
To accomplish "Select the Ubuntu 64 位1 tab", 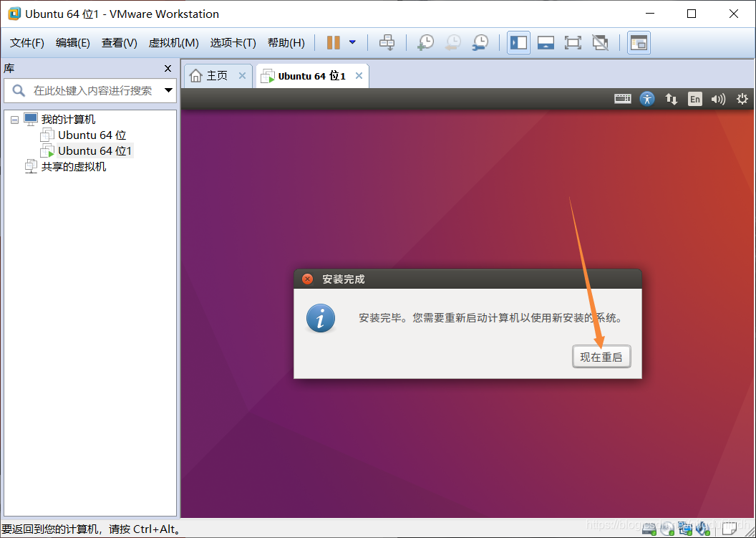I will coord(311,76).
